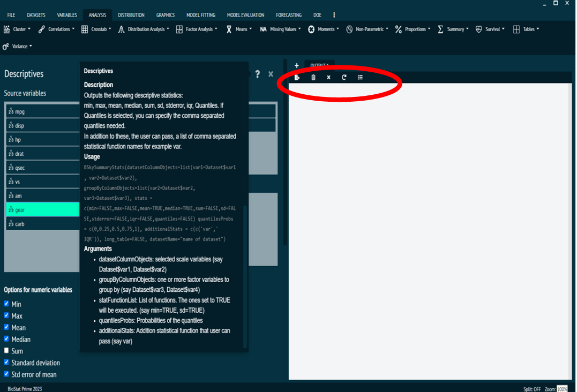This screenshot has width=577, height=392.
Task: Click the help question mark button
Action: (x=257, y=74)
